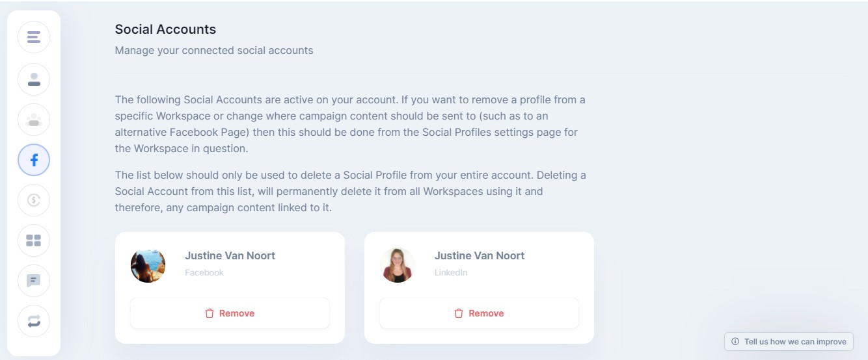The width and height of the screenshot is (868, 360).
Task: Click the Facebook profile avatar photo
Action: (148, 265)
